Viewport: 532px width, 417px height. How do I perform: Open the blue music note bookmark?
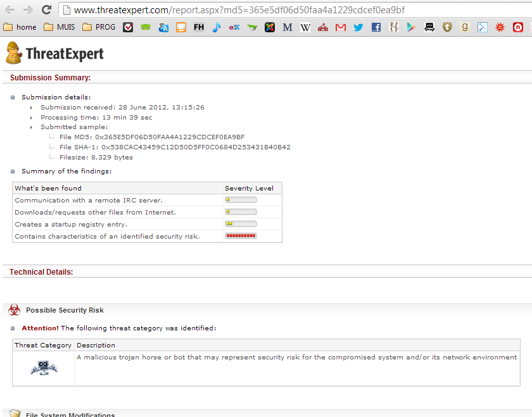pos(217,27)
